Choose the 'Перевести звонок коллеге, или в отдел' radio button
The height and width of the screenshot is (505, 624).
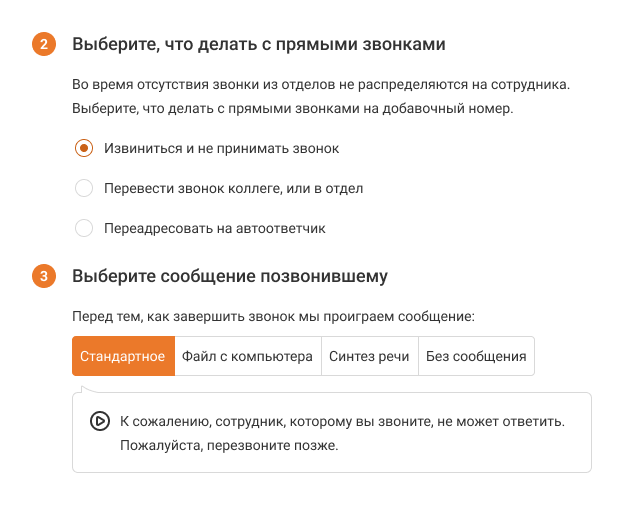pos(84,188)
